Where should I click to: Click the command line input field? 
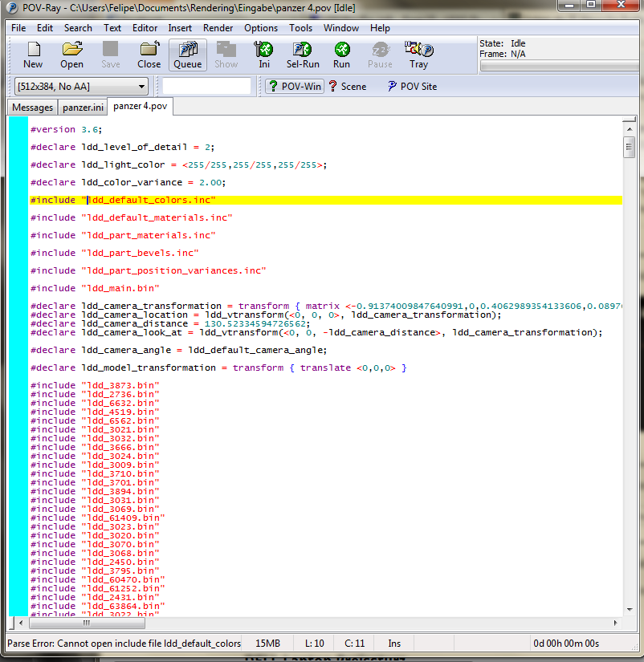coord(208,87)
